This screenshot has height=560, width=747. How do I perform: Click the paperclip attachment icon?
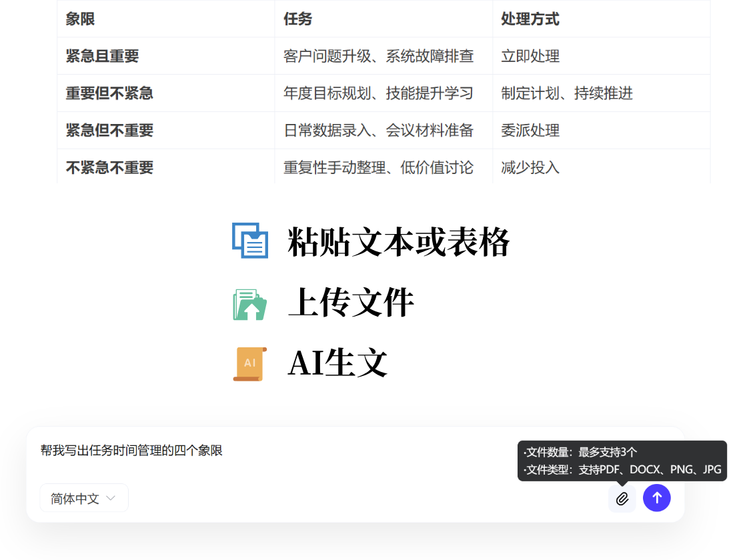click(622, 498)
